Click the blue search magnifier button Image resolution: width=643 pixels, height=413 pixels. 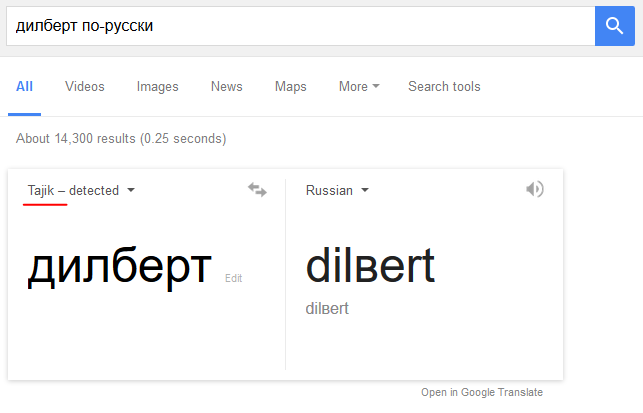[614, 26]
